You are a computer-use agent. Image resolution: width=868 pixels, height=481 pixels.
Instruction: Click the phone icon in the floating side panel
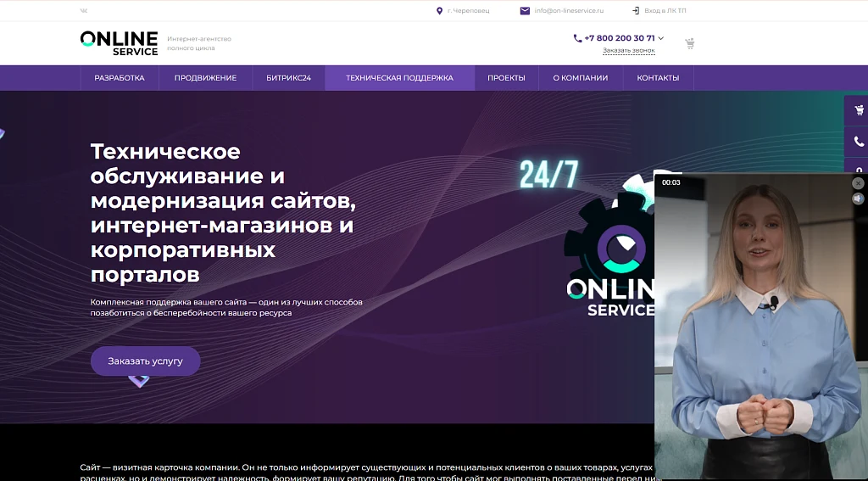pos(859,142)
